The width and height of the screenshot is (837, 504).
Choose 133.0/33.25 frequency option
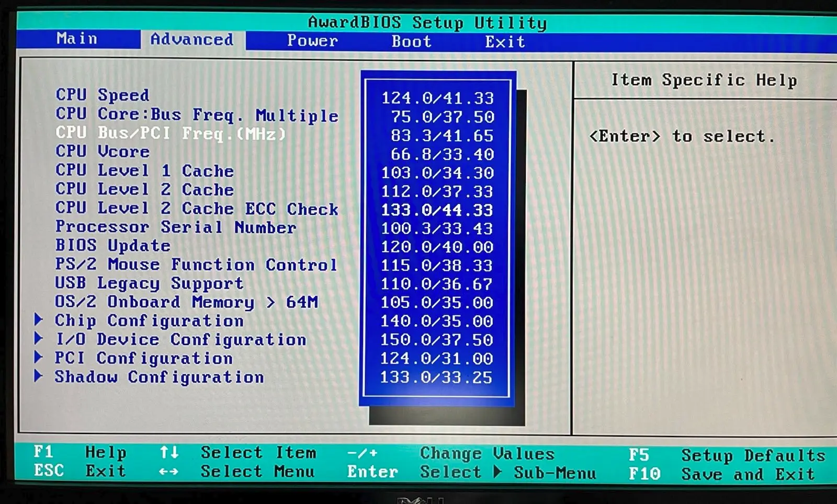pos(437,377)
